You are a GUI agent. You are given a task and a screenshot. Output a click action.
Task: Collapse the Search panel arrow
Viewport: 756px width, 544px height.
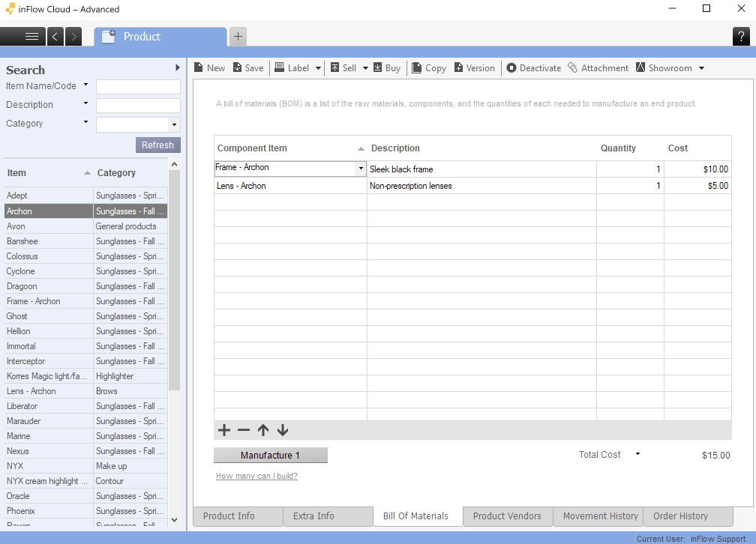[178, 68]
